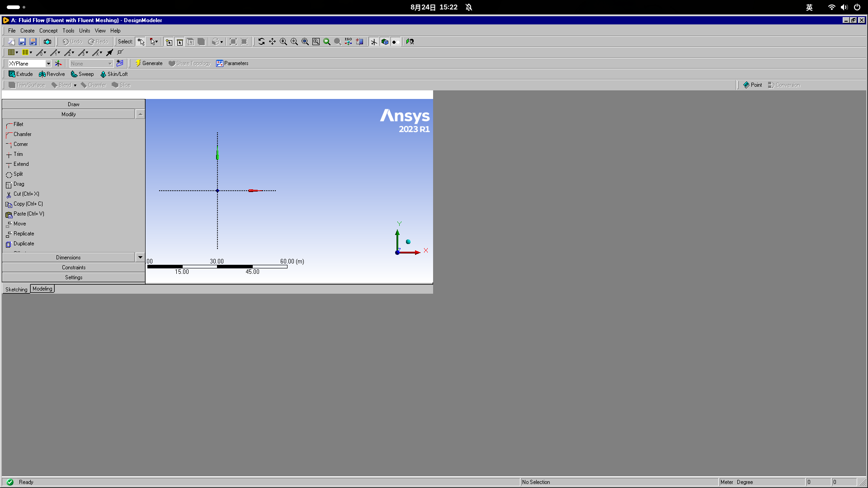The width and height of the screenshot is (868, 488).
Task: Click the Generate button
Action: [149, 64]
